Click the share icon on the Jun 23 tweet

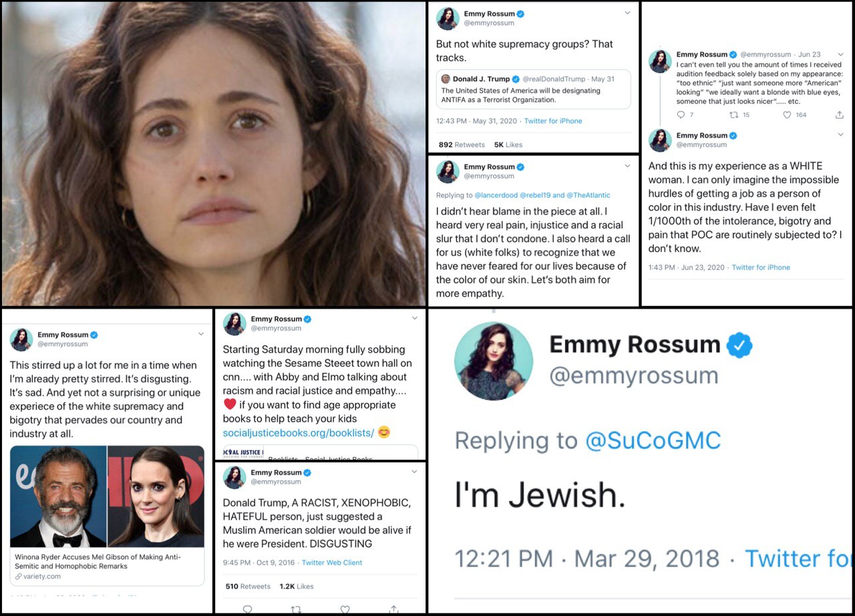[x=840, y=115]
